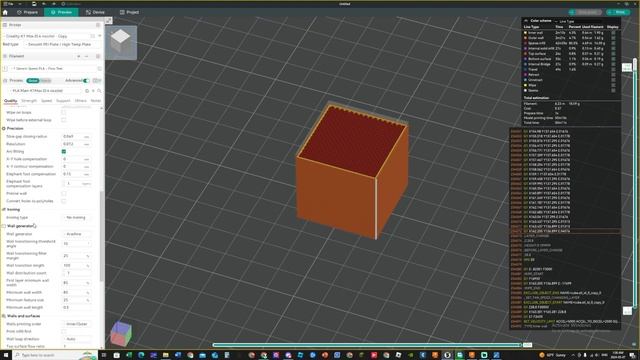
Task: Click the Elephant foot compensation field
Action: point(76,174)
